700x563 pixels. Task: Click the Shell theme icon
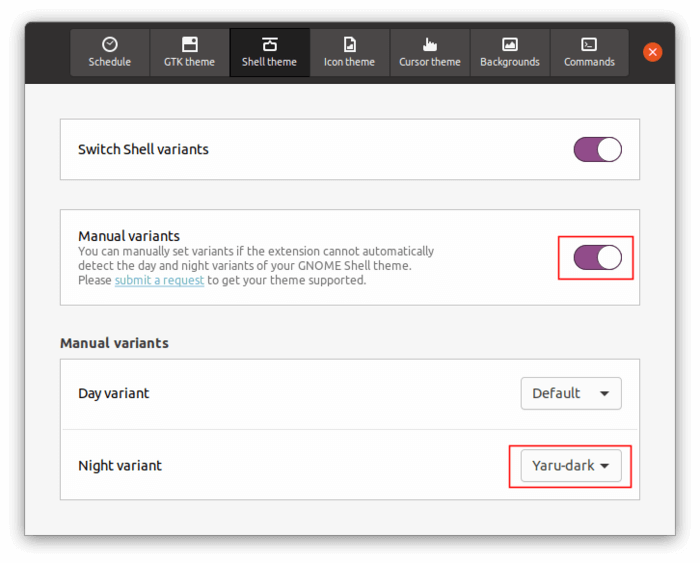point(269,44)
